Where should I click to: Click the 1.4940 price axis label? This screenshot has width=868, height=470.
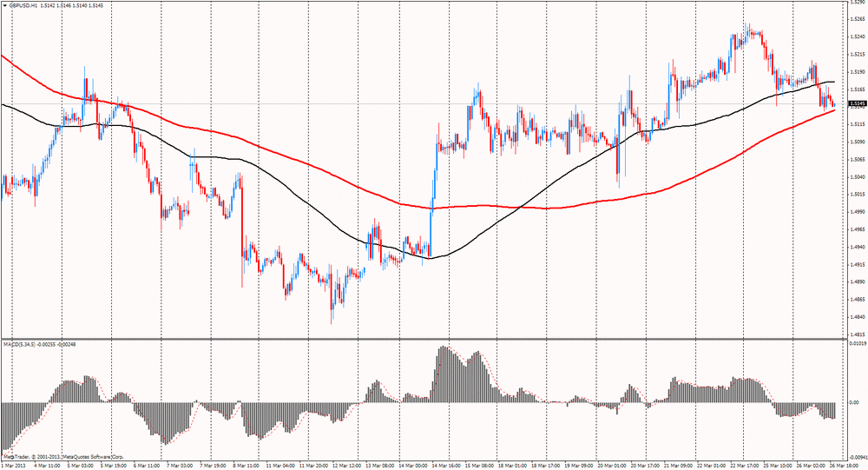click(x=857, y=247)
